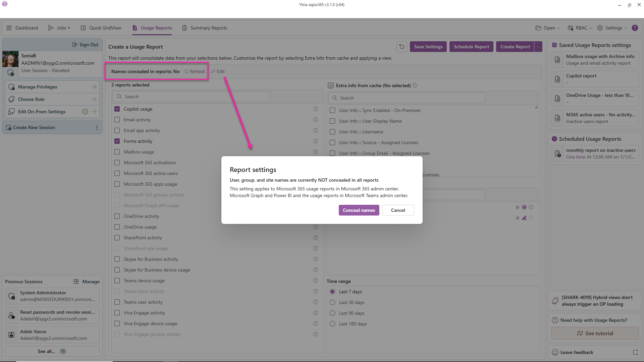Click the reports Search field

point(191,97)
